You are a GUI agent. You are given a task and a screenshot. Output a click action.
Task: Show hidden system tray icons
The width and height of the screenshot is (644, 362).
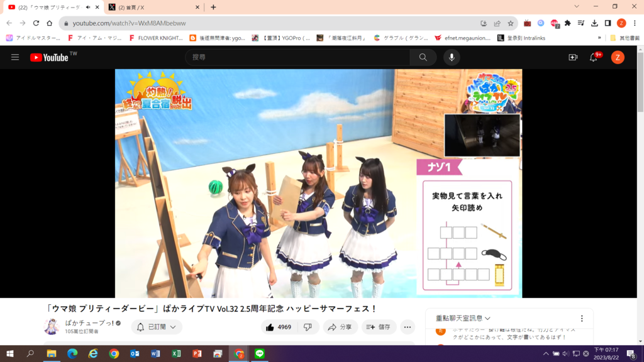pos(546,353)
